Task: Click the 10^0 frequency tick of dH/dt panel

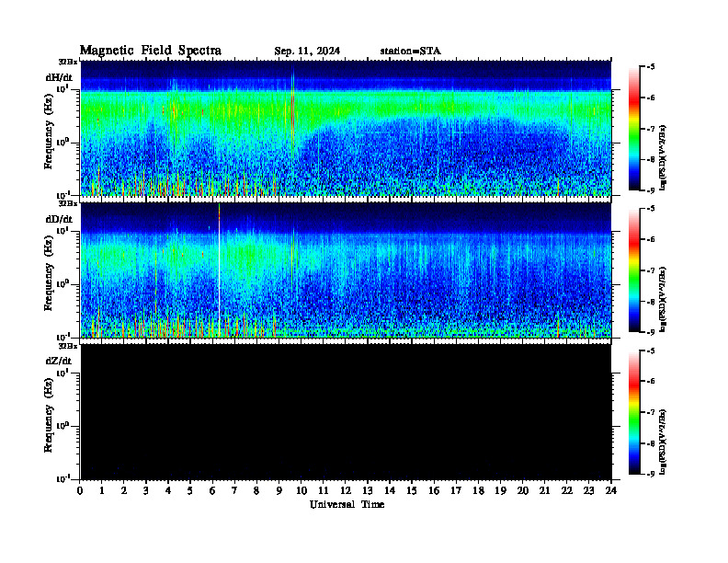Action: [63, 143]
